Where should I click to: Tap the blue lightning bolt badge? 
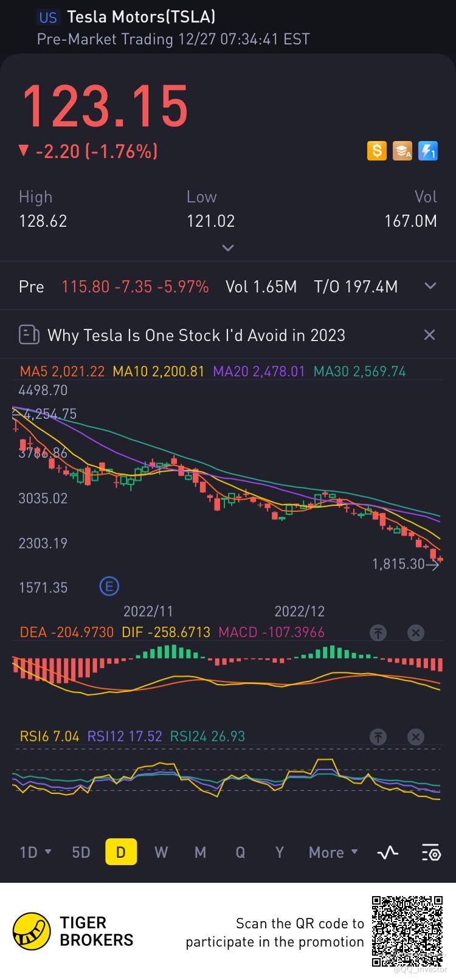click(428, 151)
